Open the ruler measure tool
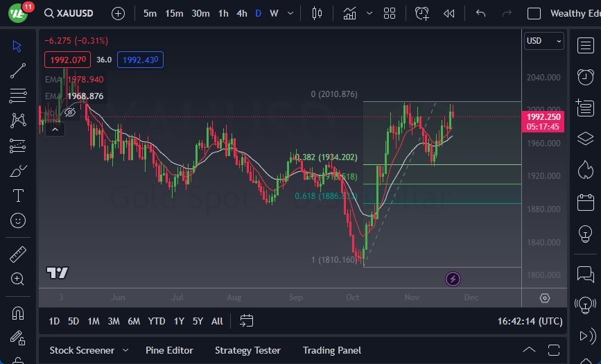 click(18, 254)
